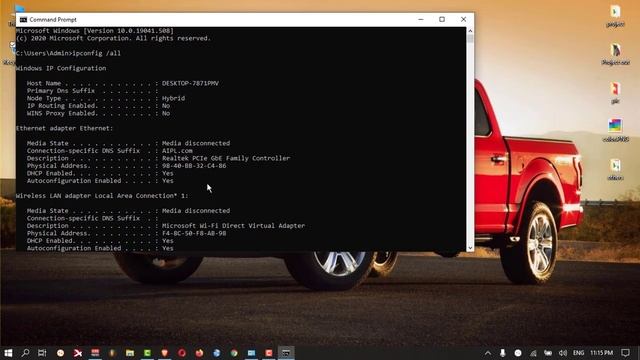The height and width of the screenshot is (360, 640).
Task: Open the light-blue window taskbar icon
Action: 251,353
